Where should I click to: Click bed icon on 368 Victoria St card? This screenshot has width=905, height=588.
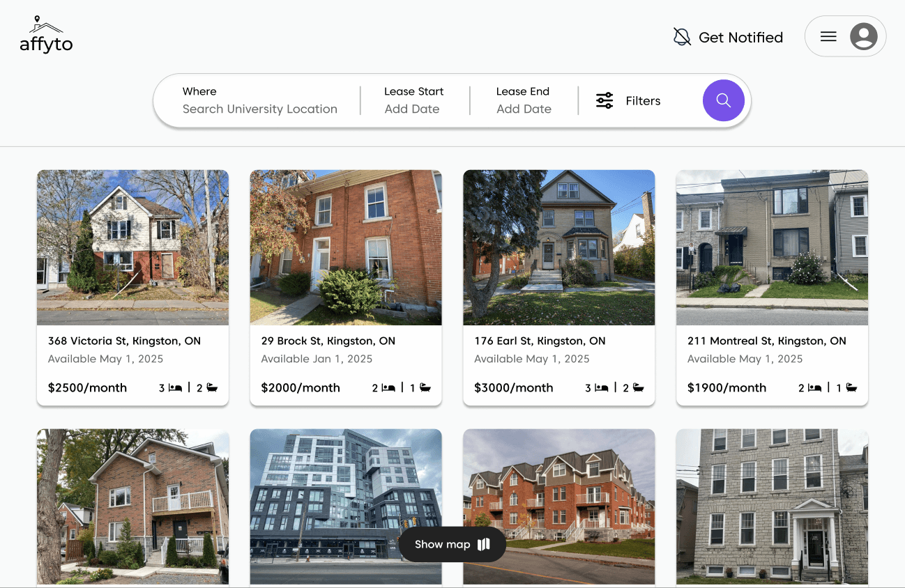[175, 388]
